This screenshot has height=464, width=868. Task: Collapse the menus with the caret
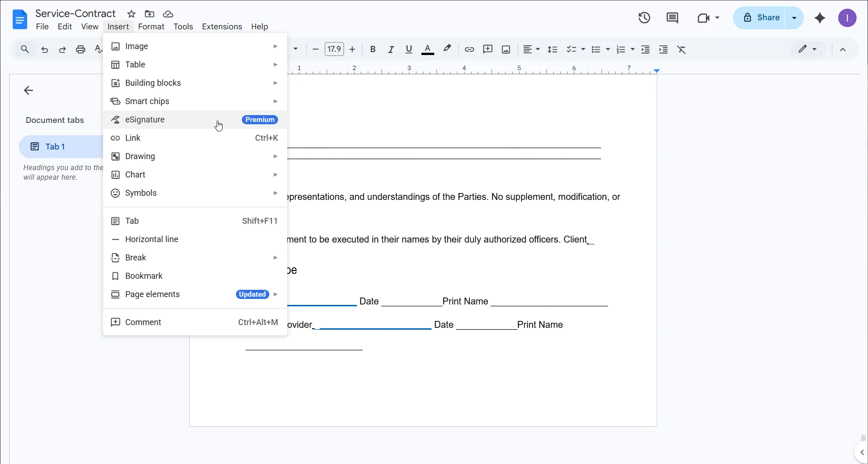coord(843,50)
